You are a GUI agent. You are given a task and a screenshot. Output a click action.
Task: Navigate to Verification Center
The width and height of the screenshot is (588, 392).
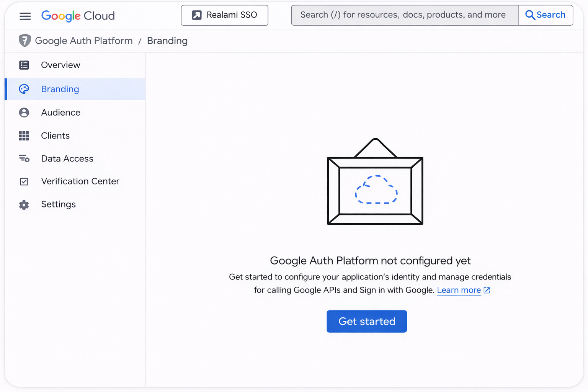point(80,181)
